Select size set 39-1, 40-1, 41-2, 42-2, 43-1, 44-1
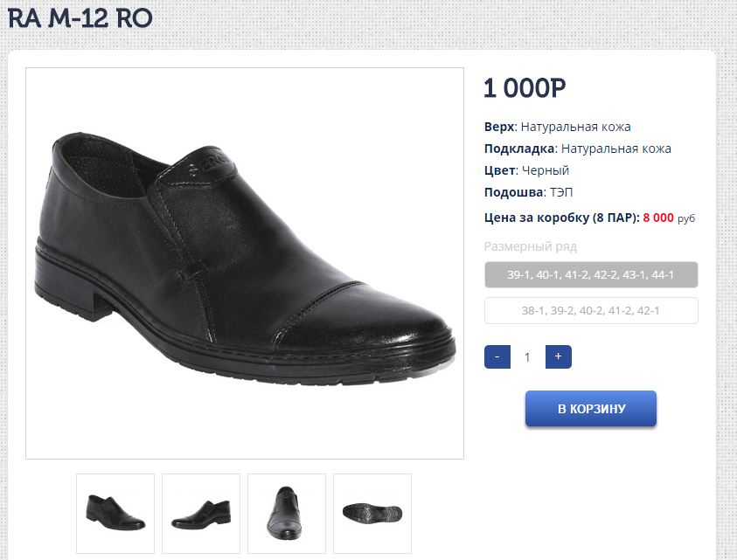 [591, 274]
